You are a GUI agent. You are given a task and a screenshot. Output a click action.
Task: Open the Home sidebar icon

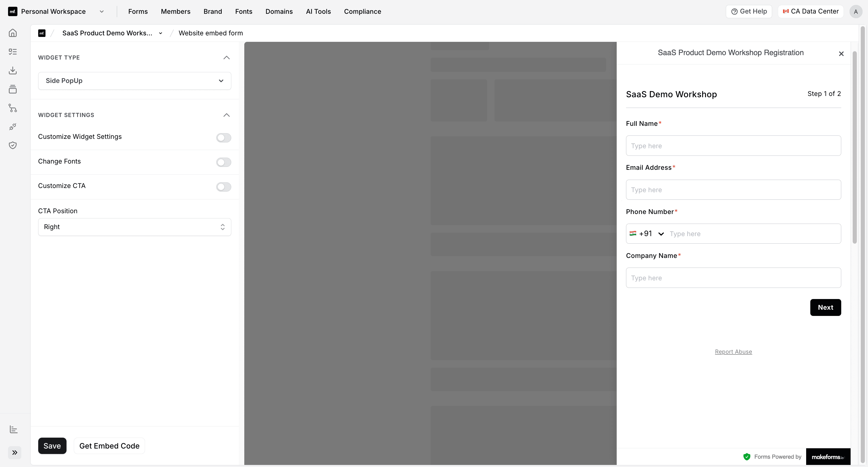click(x=12, y=33)
